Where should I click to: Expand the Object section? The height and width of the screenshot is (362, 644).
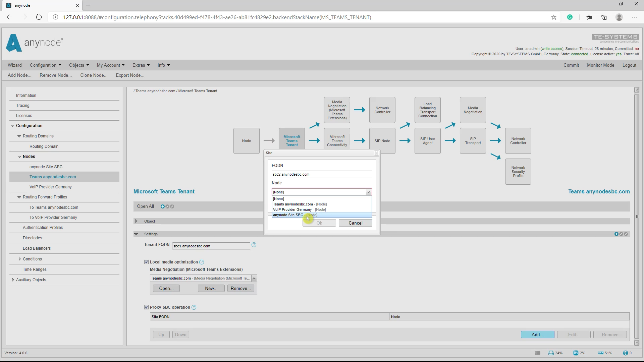(136, 221)
